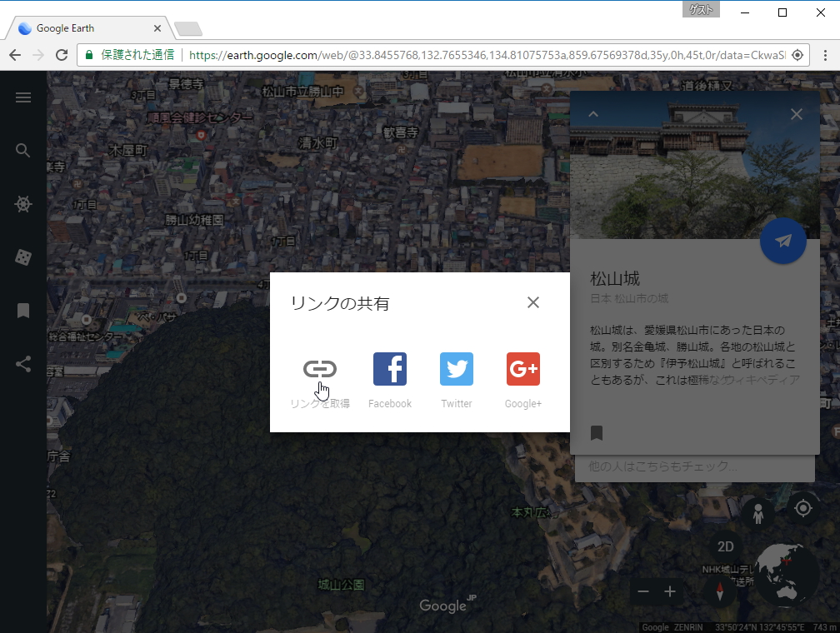840x633 pixels.
Task: Share the link on Google+
Action: click(522, 369)
